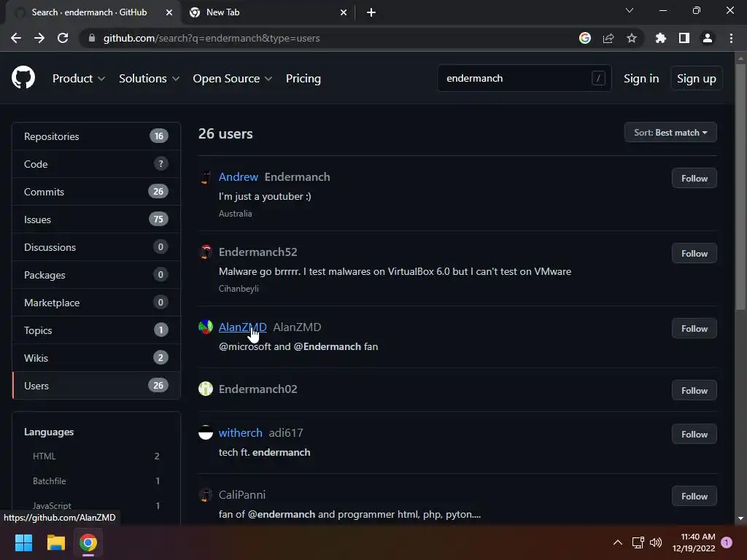Open the Chrome extensions puzzle icon
The width and height of the screenshot is (747, 560).
coord(660,38)
